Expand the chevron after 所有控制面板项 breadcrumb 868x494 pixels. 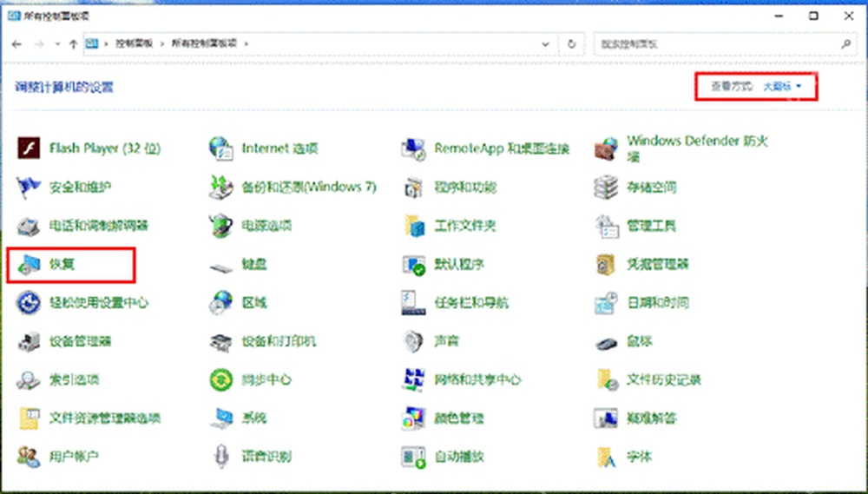pos(247,43)
